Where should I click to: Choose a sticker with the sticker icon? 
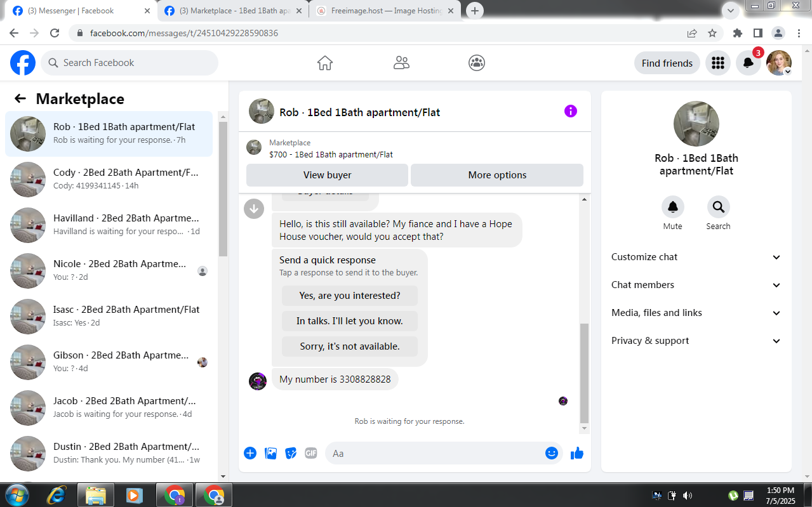coord(291,453)
